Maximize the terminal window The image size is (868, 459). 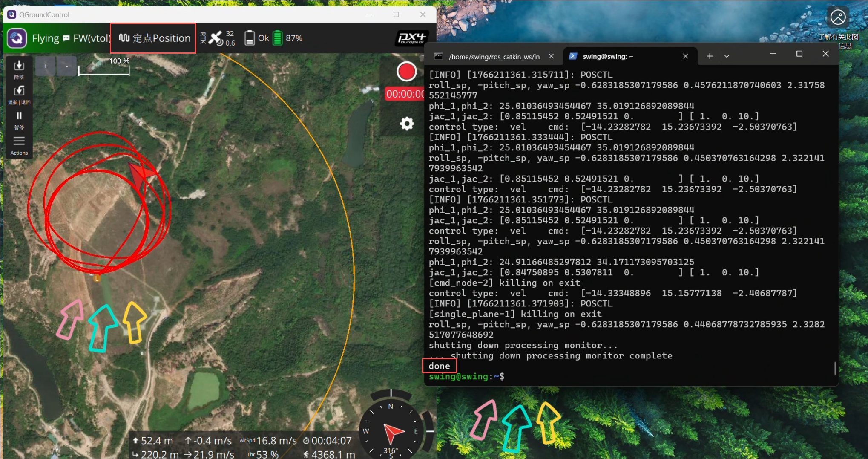click(x=799, y=54)
